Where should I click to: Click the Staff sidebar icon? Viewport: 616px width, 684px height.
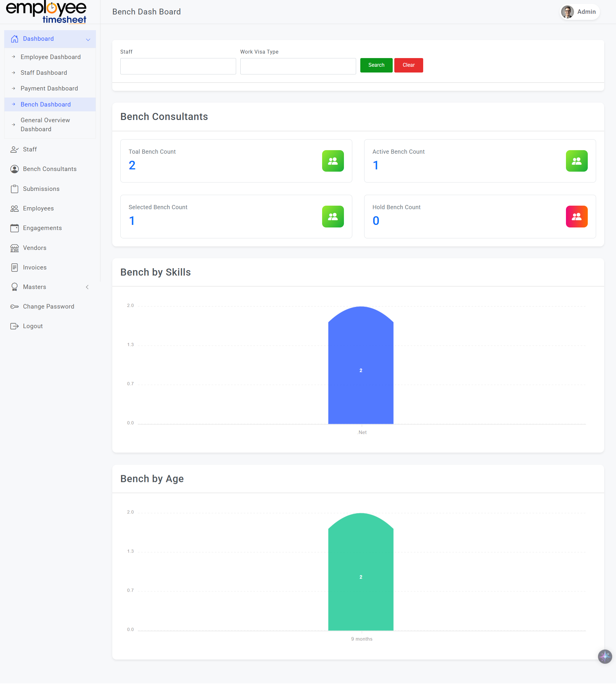pos(14,149)
